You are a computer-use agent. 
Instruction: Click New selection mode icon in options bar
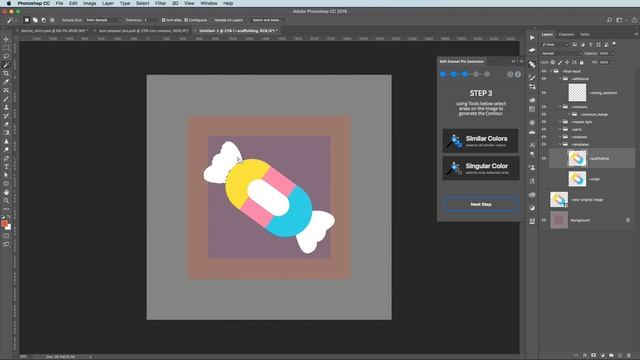tap(27, 20)
